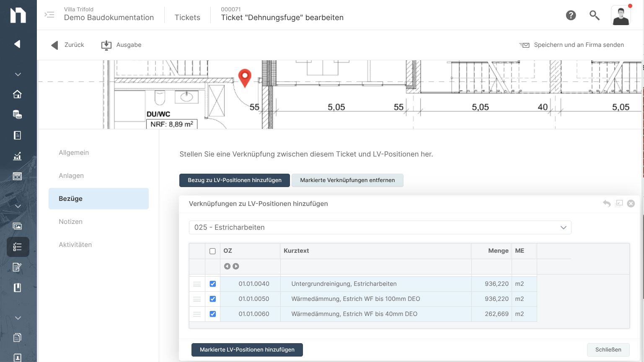
Task: Switch to the Notizen tab
Action: (70, 221)
